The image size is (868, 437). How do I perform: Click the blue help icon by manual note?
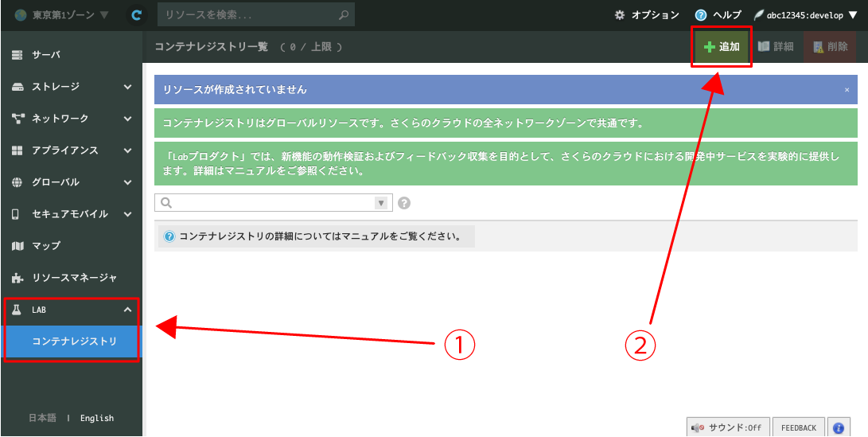click(x=169, y=237)
